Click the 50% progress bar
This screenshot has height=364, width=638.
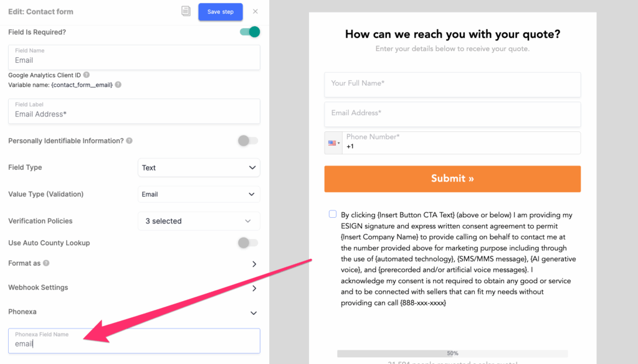[452, 353]
